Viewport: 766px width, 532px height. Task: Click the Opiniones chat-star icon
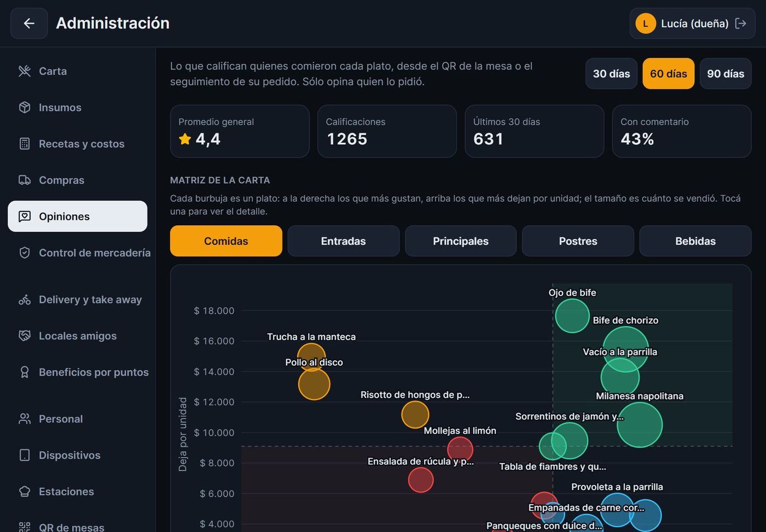tap(25, 217)
